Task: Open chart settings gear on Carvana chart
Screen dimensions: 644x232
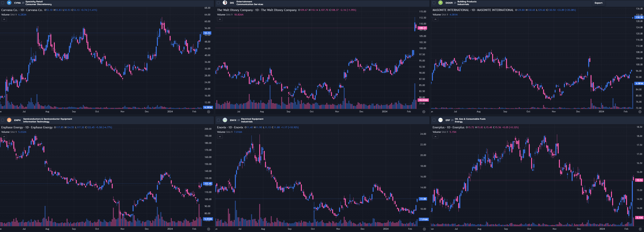Action: [x=208, y=112]
